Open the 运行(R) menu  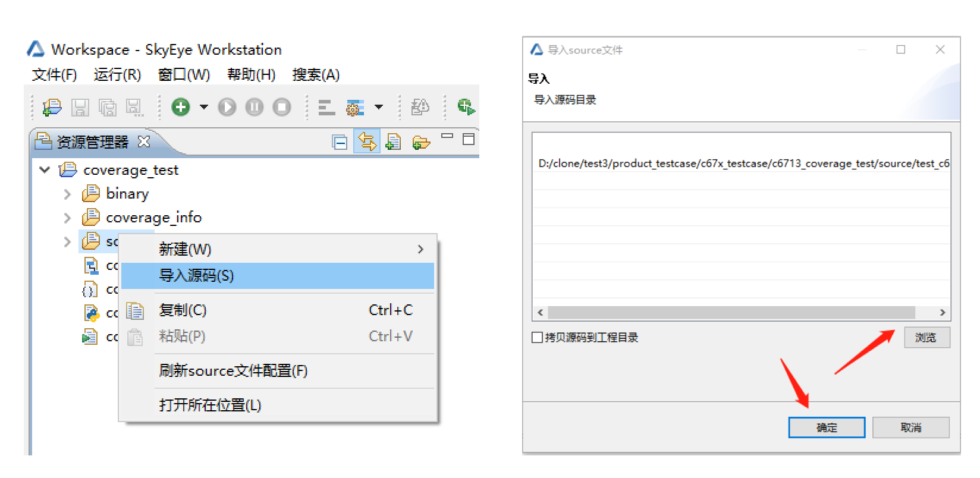pos(117,74)
